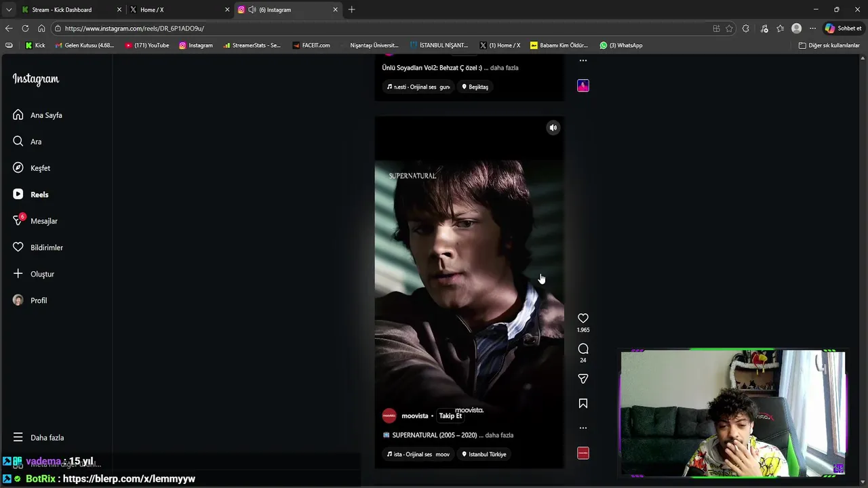Select Reels in the sidebar
Viewport: 868px width, 488px height.
click(x=31, y=195)
